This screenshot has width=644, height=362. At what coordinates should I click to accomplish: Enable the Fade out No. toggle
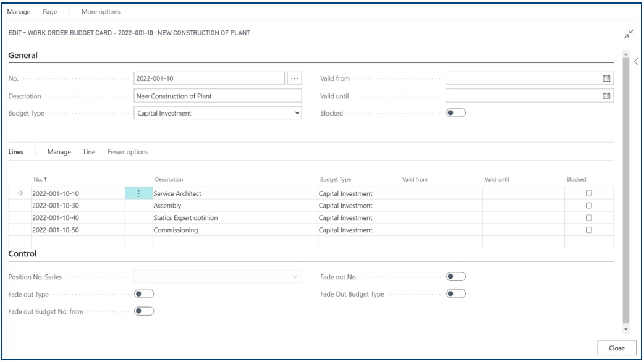(455, 277)
